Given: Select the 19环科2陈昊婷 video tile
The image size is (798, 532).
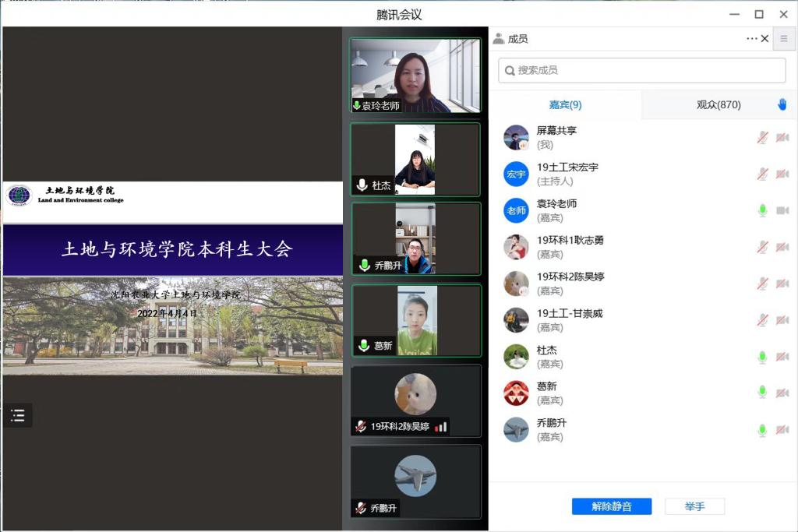Looking at the screenshot, I should coord(415,400).
